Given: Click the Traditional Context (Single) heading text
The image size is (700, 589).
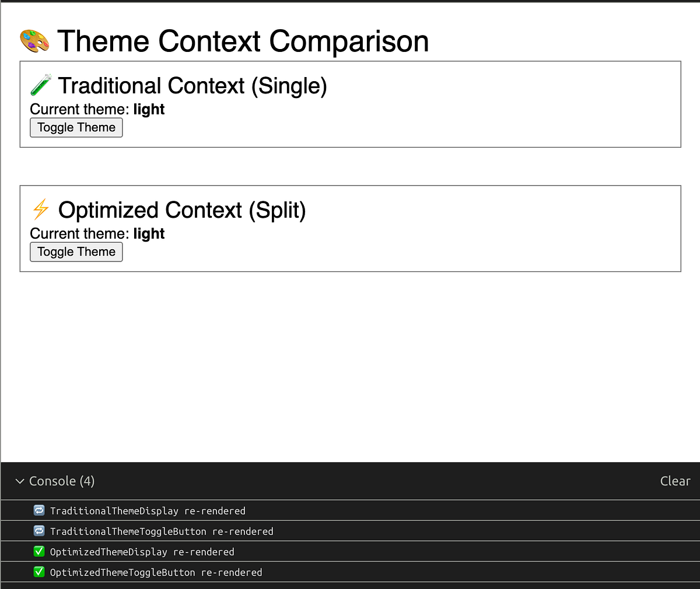Looking at the screenshot, I should point(192,85).
